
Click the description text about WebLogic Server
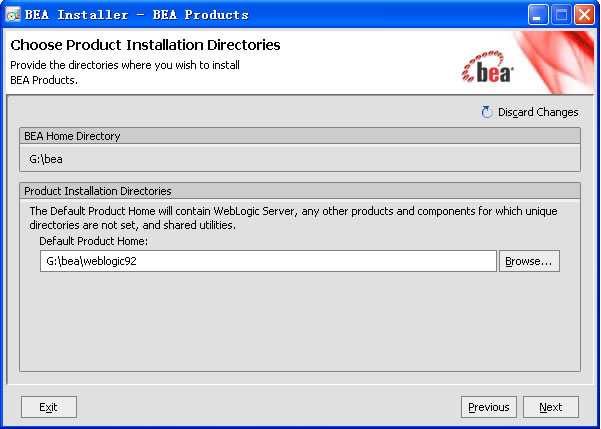[x=294, y=218]
